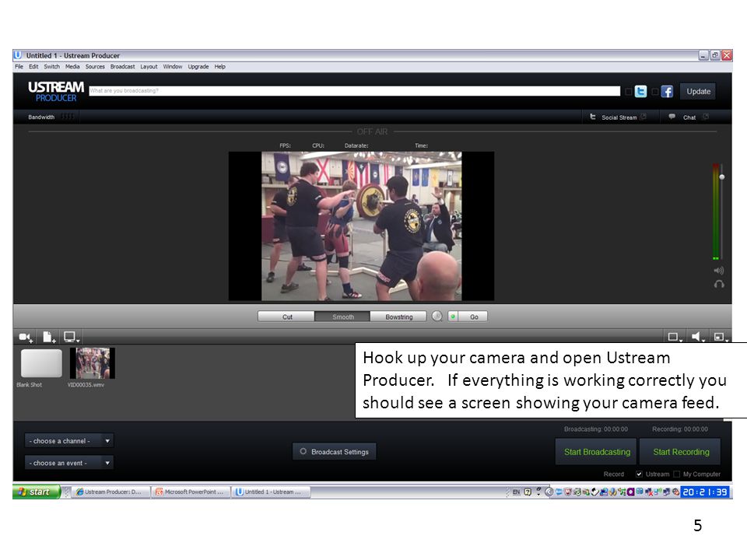Screen dimensions: 747x560
Task: Select the Smooth transition
Action: coord(342,317)
